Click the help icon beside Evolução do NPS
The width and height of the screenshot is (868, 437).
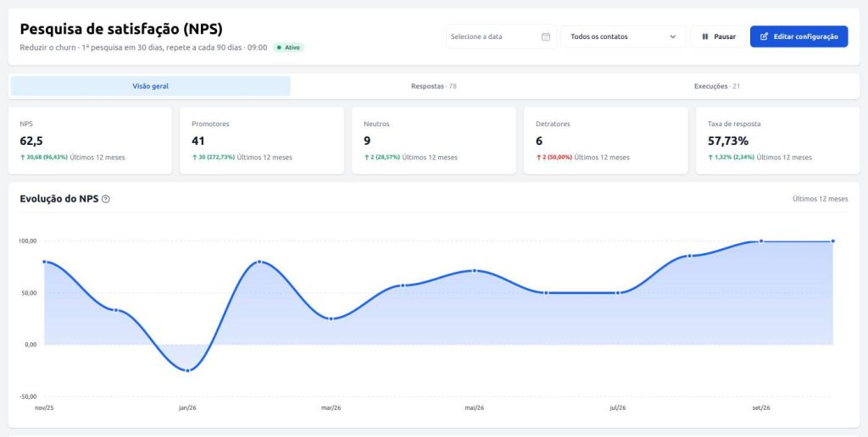point(106,199)
